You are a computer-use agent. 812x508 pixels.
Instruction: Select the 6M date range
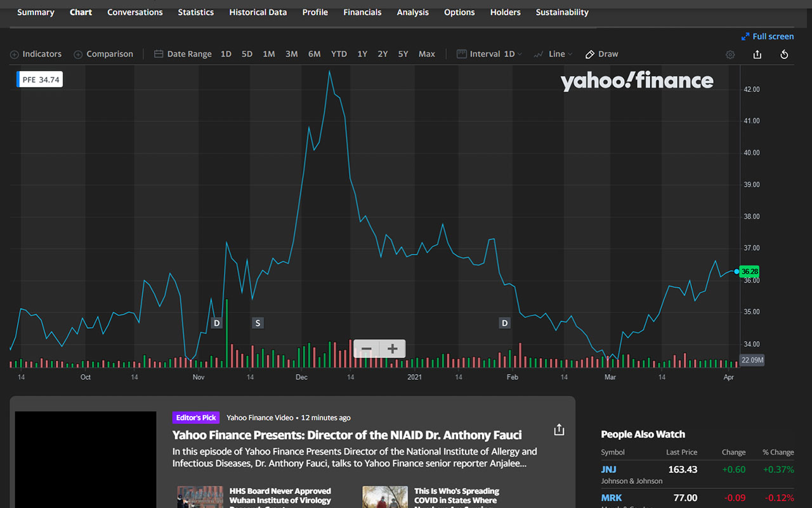[315, 54]
